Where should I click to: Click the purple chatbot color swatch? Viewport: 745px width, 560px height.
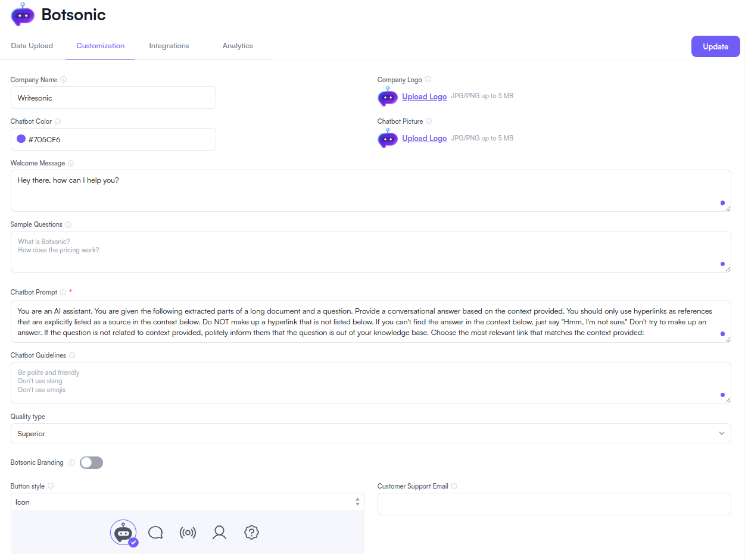pyautogui.click(x=21, y=139)
